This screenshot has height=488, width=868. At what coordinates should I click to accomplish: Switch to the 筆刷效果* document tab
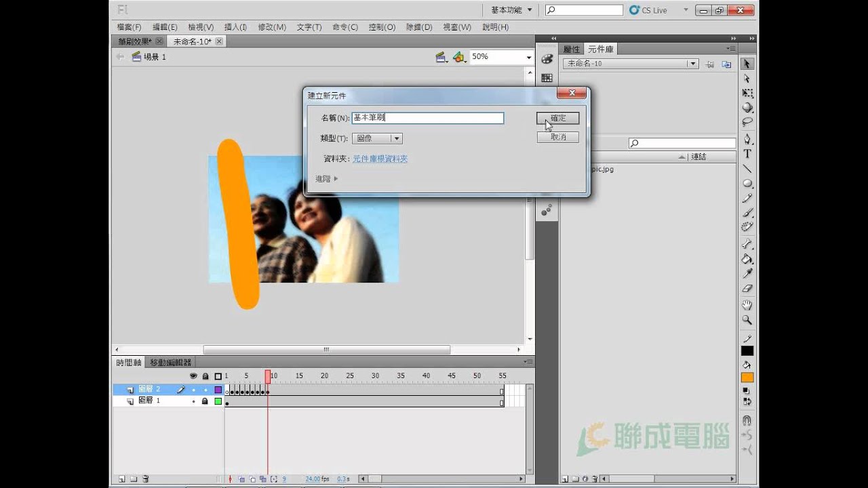pos(135,41)
